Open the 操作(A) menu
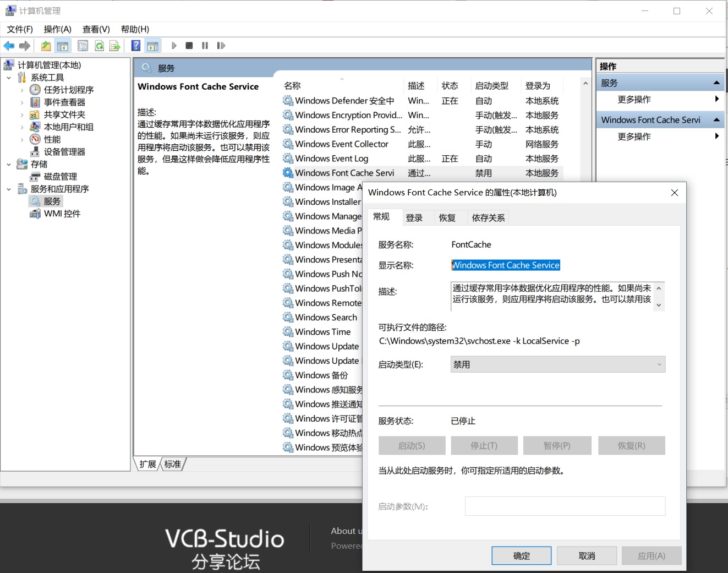Viewport: 728px width, 573px height. click(58, 29)
